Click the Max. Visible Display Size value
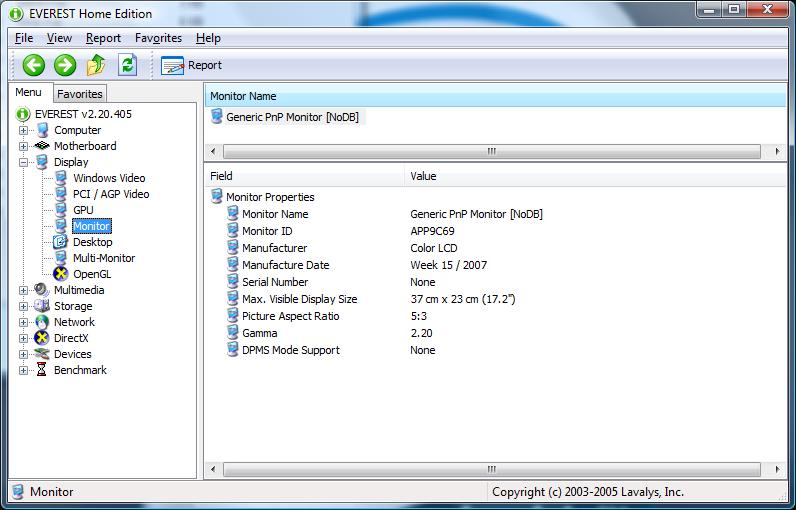 coord(463,299)
